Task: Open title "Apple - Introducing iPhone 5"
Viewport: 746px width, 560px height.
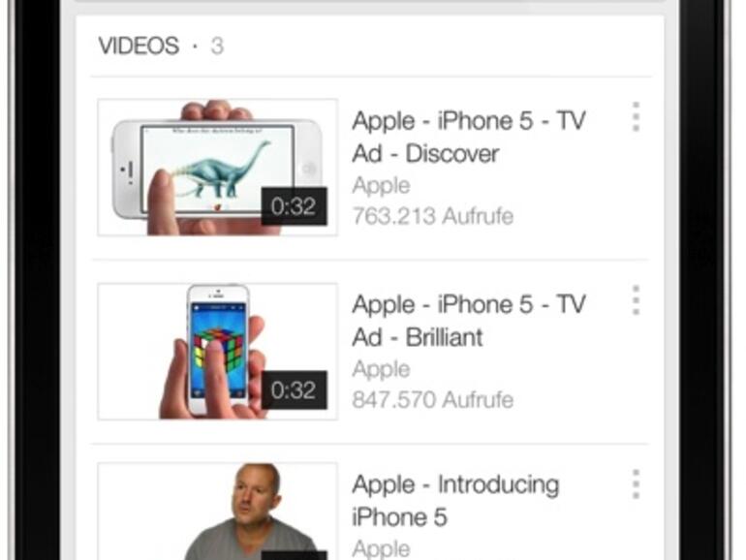Action: coord(455,501)
